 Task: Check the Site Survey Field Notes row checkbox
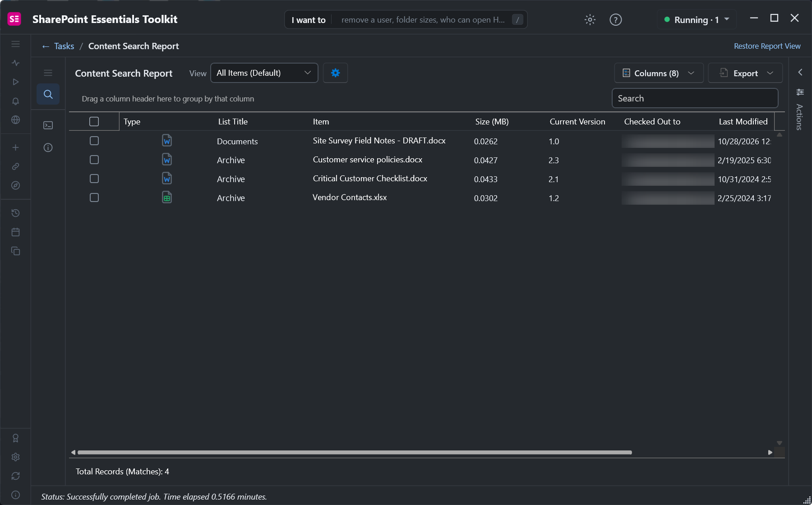coord(94,141)
